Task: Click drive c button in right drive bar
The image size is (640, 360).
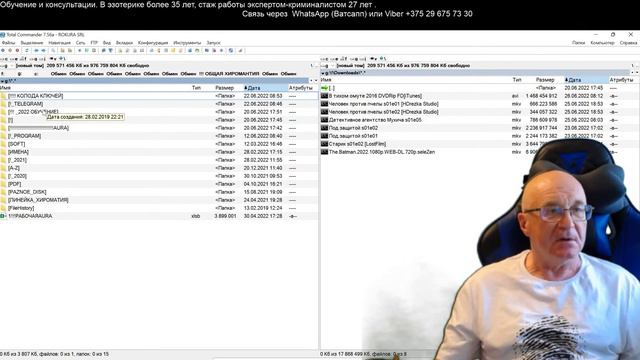Action: [325, 59]
